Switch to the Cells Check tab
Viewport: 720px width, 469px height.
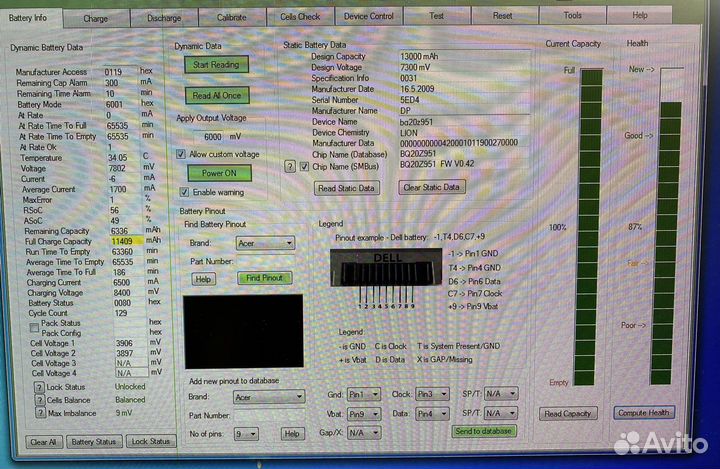[299, 17]
